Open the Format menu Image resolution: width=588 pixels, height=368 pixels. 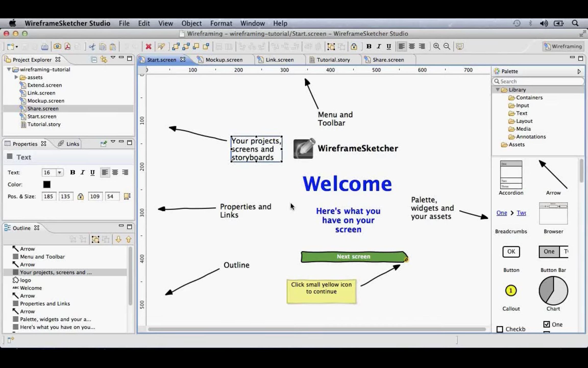pyautogui.click(x=221, y=23)
